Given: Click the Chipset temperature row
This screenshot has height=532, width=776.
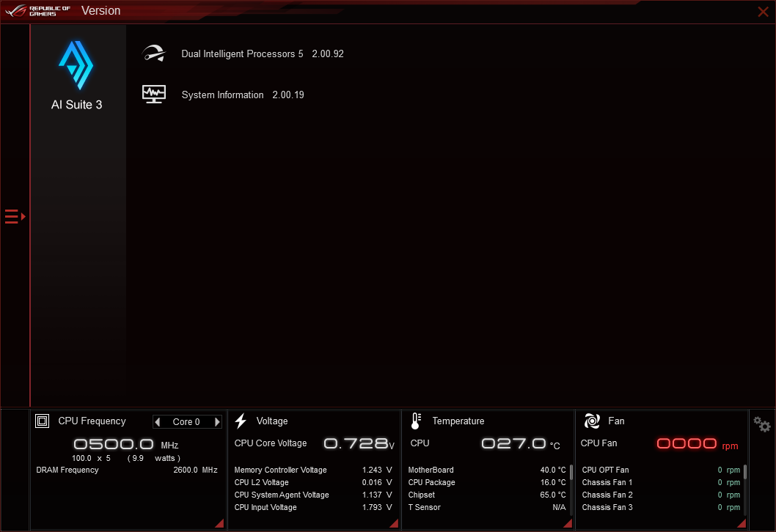Looking at the screenshot, I should point(487,495).
